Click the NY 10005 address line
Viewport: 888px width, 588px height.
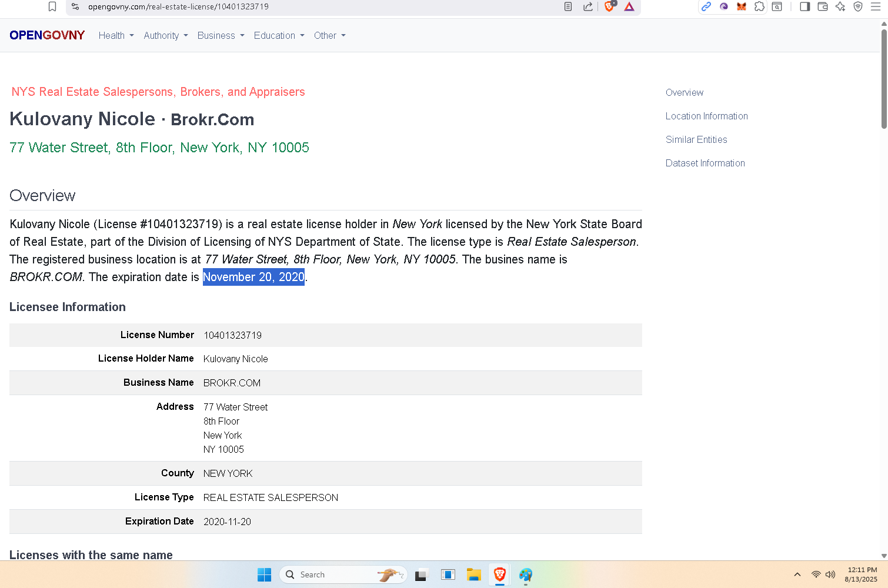click(x=223, y=449)
